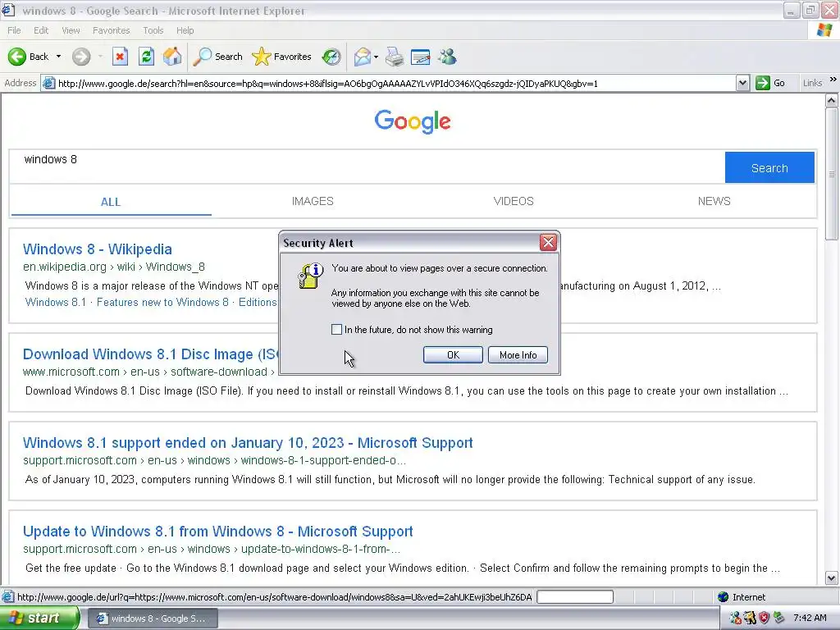
Task: Open the Favorites menu
Action: pos(111,30)
